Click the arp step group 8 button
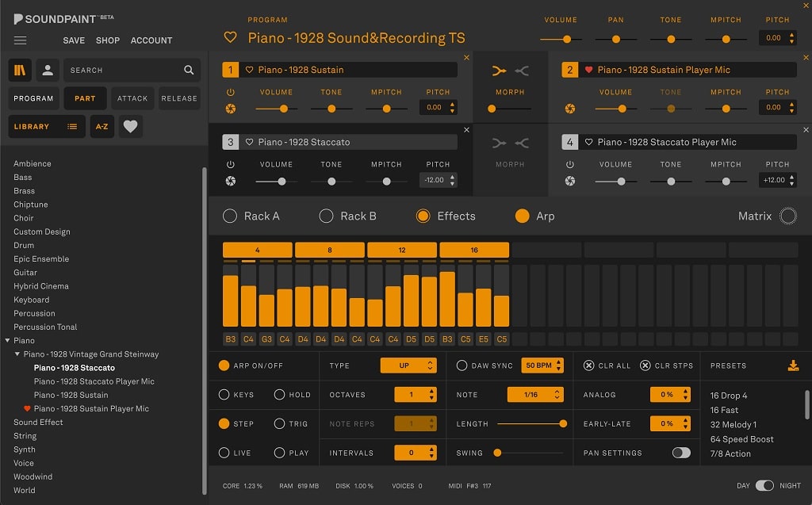This screenshot has height=505, width=812. [x=330, y=251]
